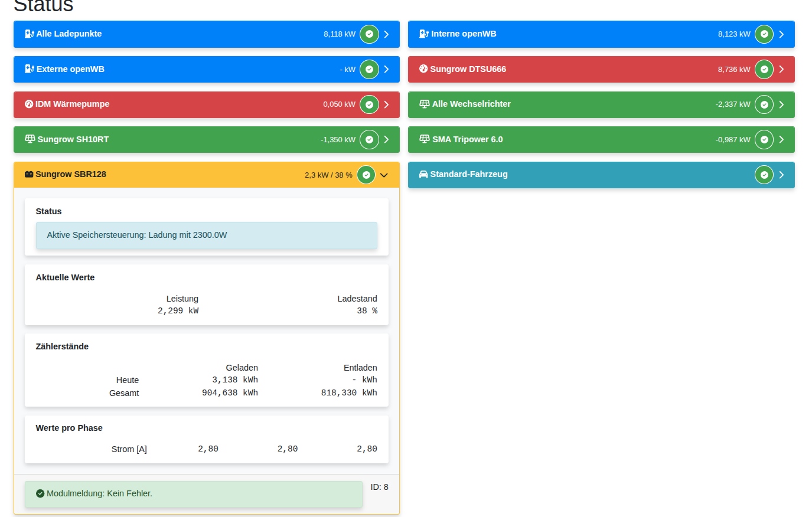812x517 pixels.
Task: Open the Sungrow DTSU666 card title
Action: tap(468, 69)
